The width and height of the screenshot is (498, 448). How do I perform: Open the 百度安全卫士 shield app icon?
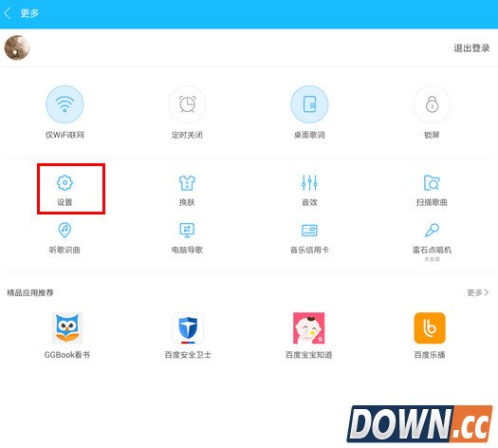[x=188, y=327]
